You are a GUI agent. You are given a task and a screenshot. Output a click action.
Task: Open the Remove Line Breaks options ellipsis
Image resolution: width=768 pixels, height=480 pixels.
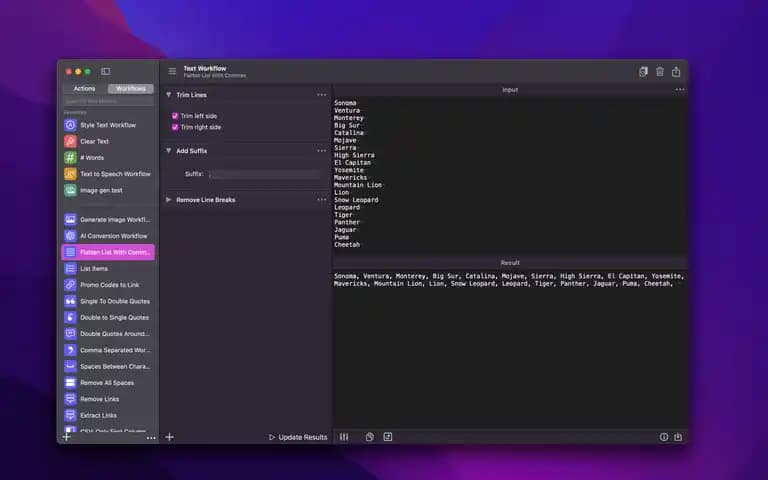321,200
